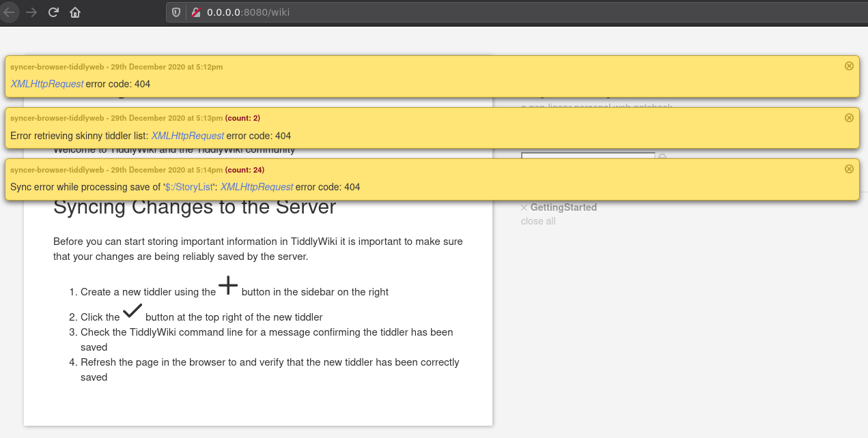
Task: Click browser forward arrow
Action: [x=31, y=12]
